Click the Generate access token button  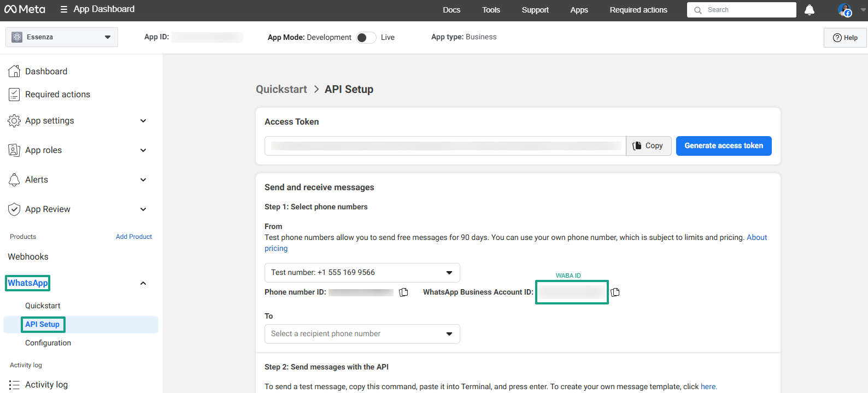(x=724, y=146)
